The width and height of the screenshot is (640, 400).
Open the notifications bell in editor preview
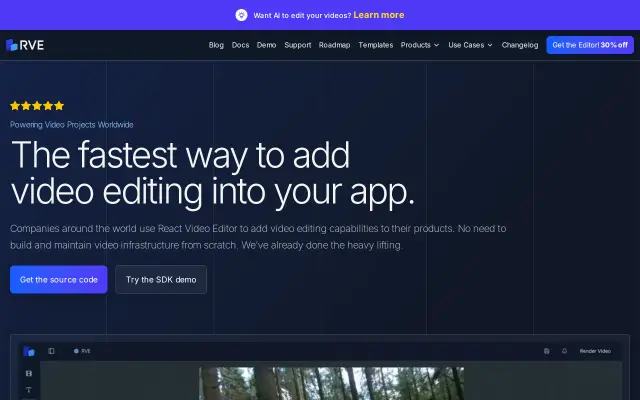pyautogui.click(x=564, y=351)
